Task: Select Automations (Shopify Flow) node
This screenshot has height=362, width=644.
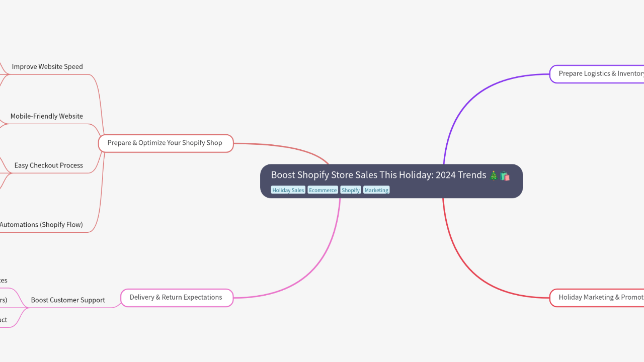Action: [x=41, y=225]
